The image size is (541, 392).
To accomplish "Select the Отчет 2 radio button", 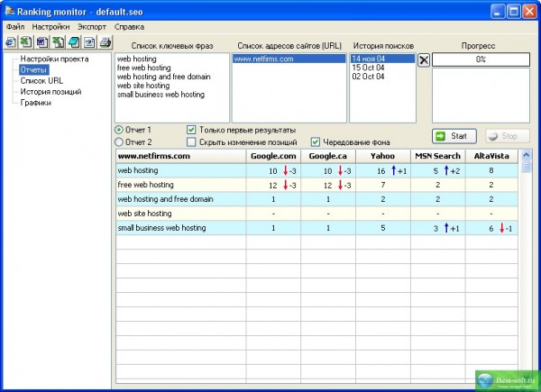I will tap(120, 141).
